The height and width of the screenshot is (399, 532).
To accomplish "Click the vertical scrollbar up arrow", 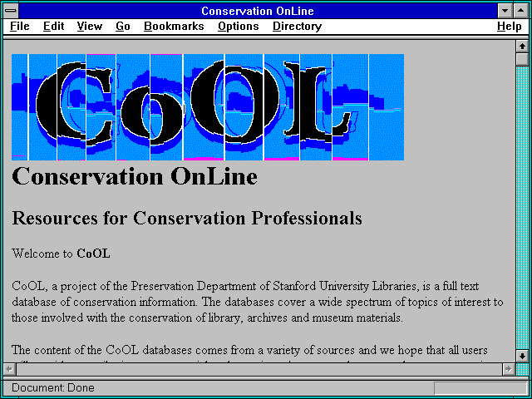I will click(x=522, y=47).
